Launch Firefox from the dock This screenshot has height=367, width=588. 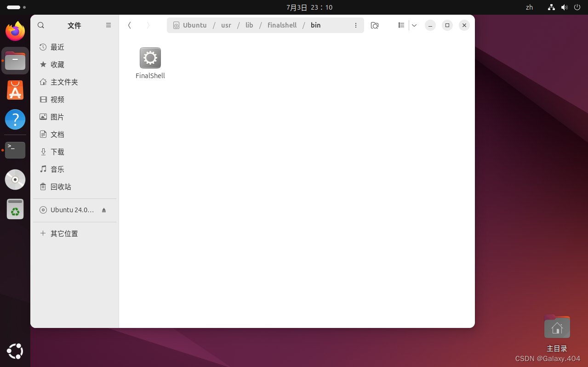15,31
